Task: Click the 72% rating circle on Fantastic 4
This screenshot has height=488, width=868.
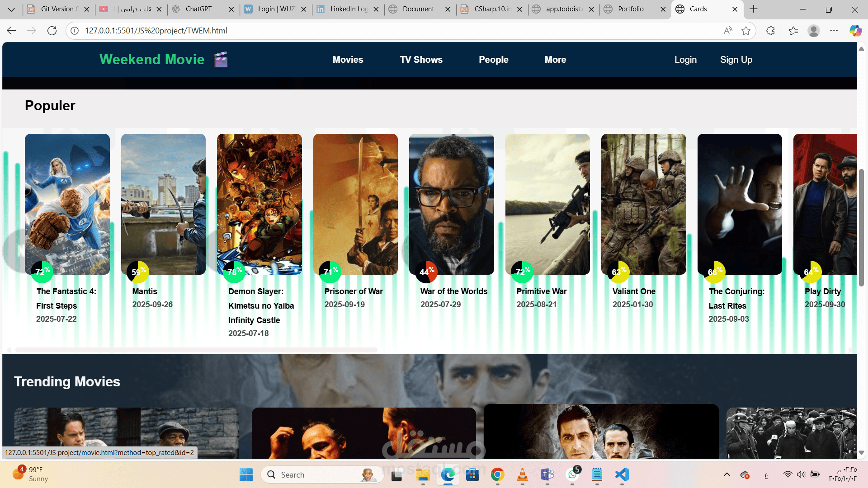Action: coord(42,272)
